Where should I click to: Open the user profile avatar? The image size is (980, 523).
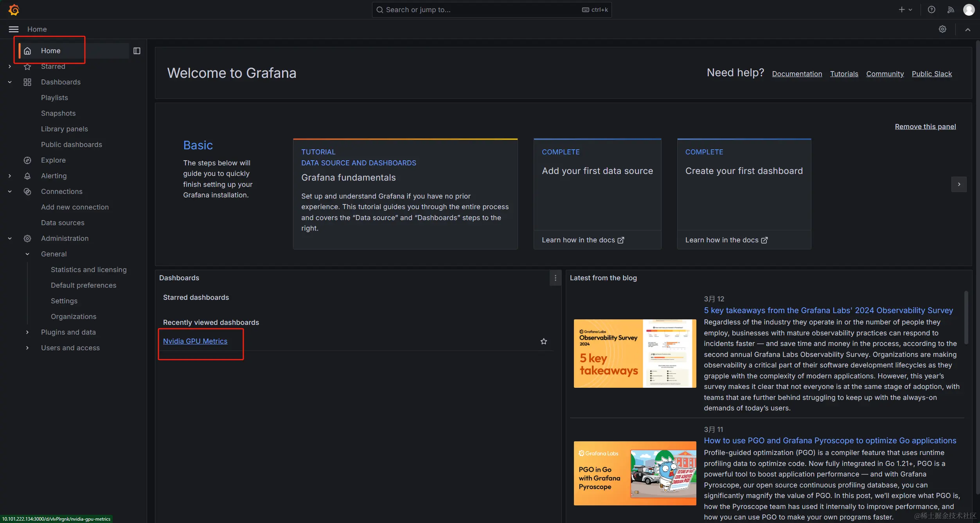[969, 10]
